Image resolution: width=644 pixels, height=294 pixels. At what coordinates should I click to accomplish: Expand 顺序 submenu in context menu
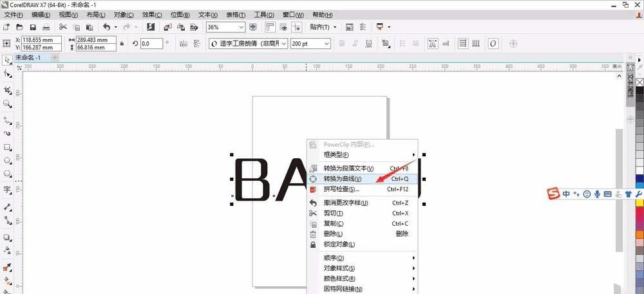click(x=362, y=257)
